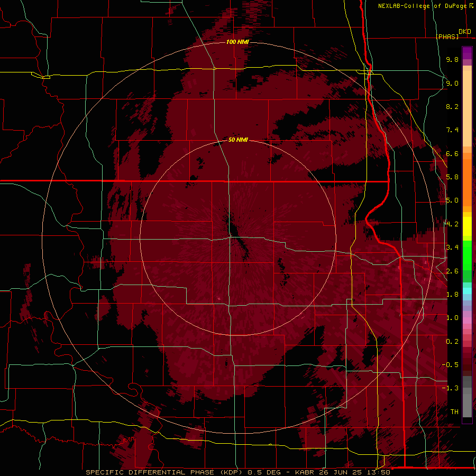
Task: Click the 5.8 value on color scale
Action: pyautogui.click(x=452, y=177)
